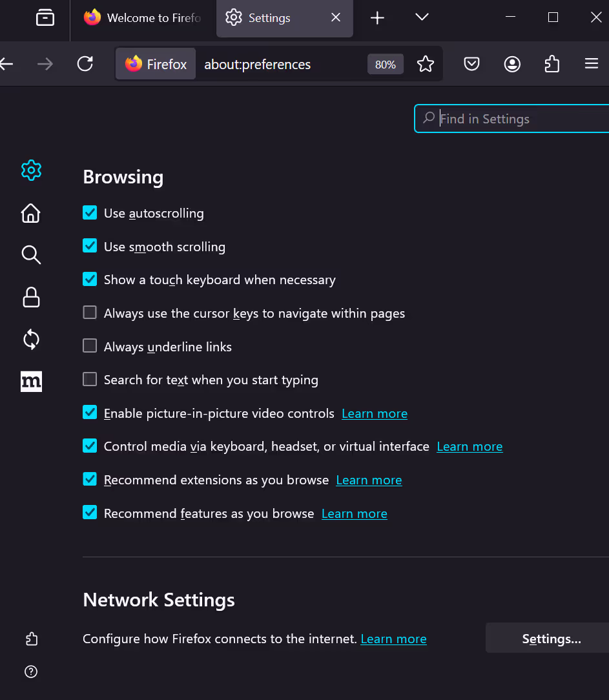Uncheck Use smooth scrolling
Screen dimensions: 609x700
90,245
